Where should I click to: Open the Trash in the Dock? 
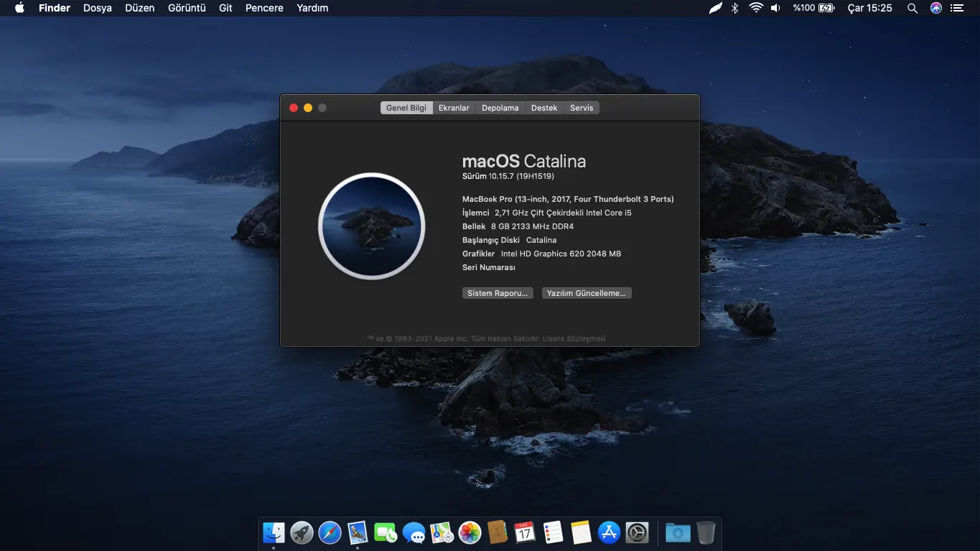click(706, 532)
